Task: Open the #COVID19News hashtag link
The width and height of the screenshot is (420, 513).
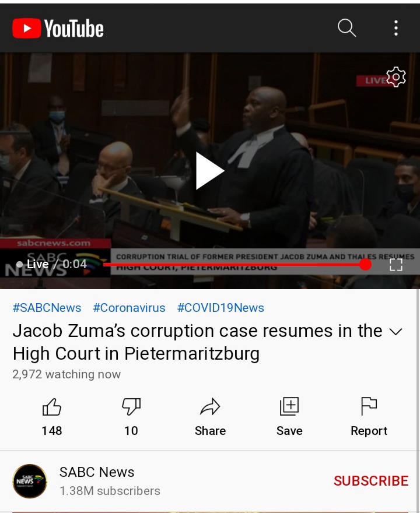Action: click(220, 308)
